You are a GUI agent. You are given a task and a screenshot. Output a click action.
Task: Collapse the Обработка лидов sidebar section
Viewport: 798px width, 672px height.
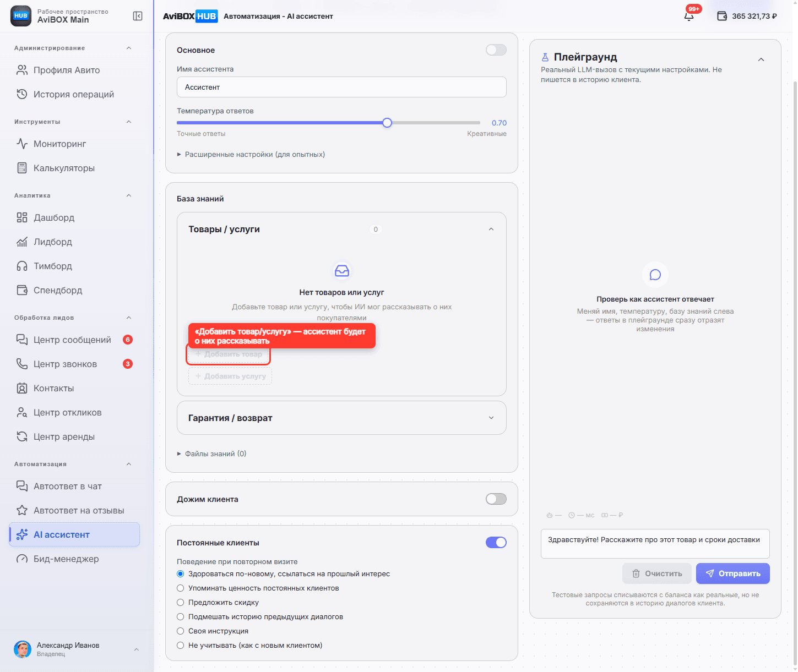click(x=129, y=318)
